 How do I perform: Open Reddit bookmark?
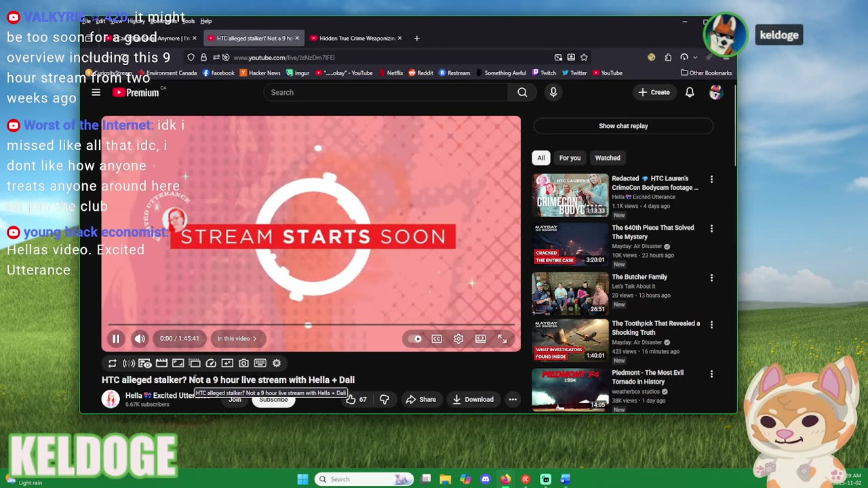coord(420,73)
